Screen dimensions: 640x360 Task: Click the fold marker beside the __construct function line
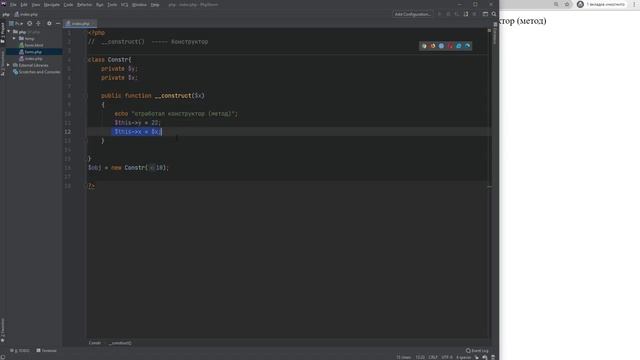86,96
